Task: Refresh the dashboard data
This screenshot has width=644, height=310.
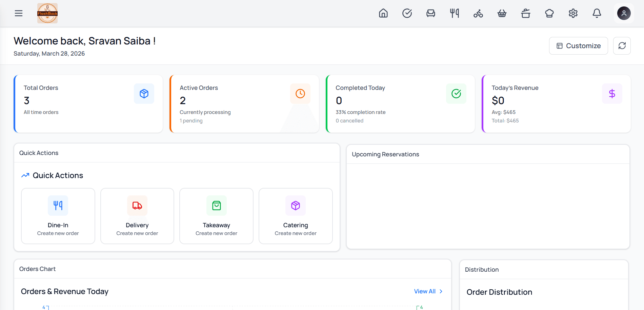Action: [x=622, y=46]
